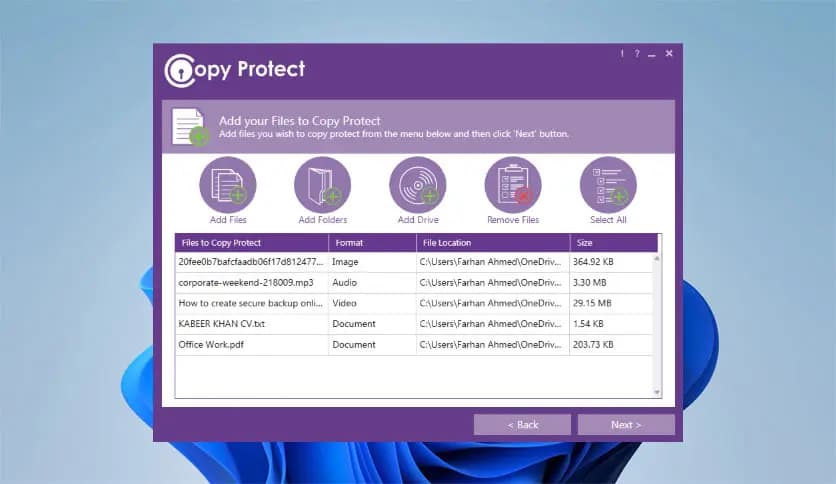836x484 pixels.
Task: Click the 3.30 MB size cell
Action: tap(611, 283)
